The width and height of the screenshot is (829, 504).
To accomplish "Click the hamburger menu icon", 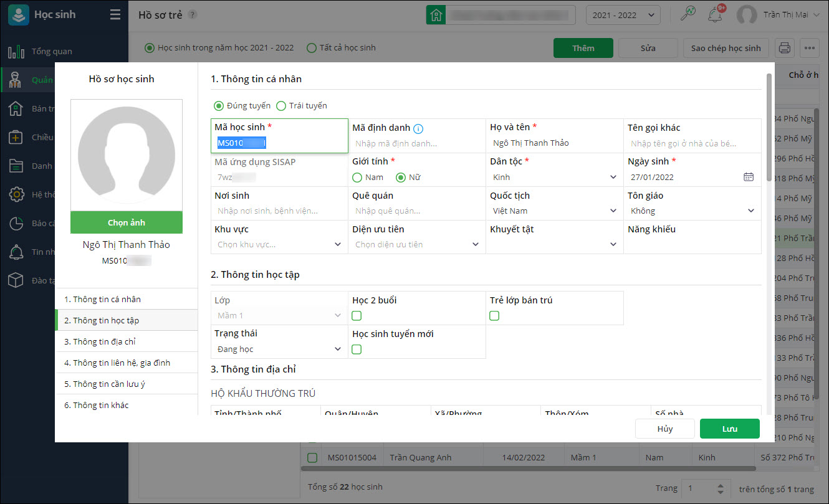I will tap(115, 15).
